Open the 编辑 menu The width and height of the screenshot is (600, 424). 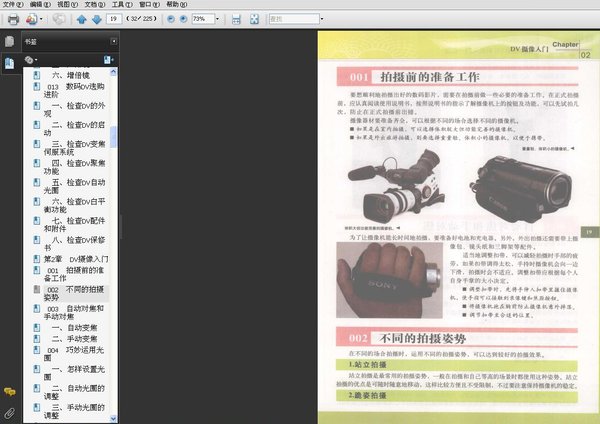tap(40, 5)
